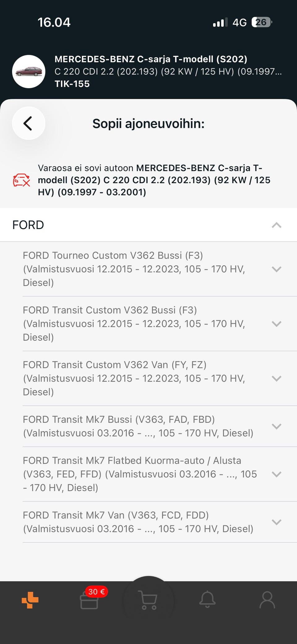This screenshot has width=297, height=644.
Task: Expand the Transit Custom V362 Van chevron
Action: pyautogui.click(x=276, y=378)
